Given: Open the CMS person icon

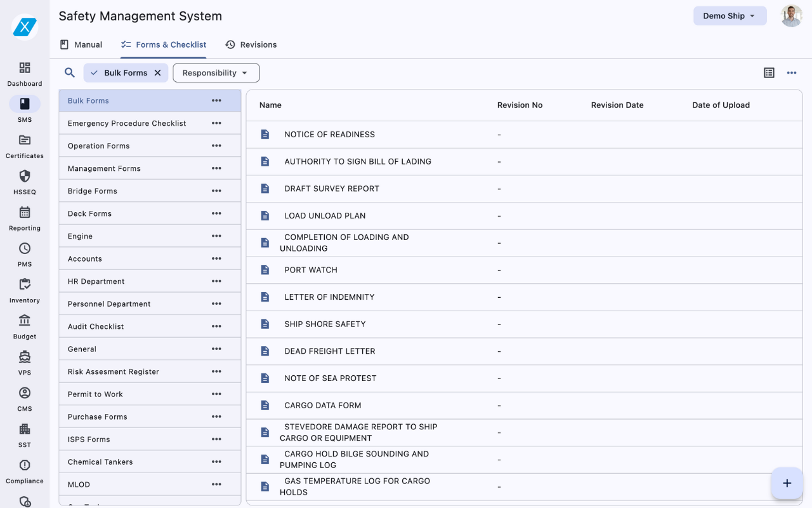Looking at the screenshot, I should click(x=25, y=393).
